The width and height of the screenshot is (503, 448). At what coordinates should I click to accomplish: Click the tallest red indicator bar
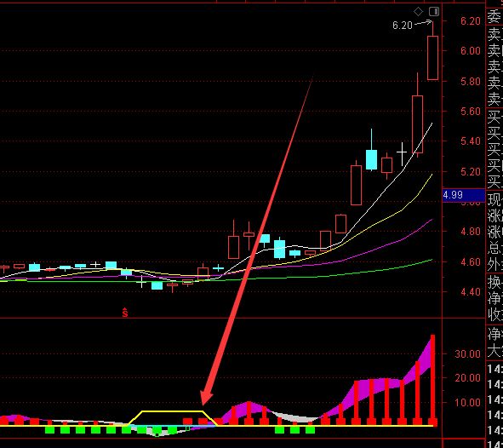pyautogui.click(x=432, y=380)
